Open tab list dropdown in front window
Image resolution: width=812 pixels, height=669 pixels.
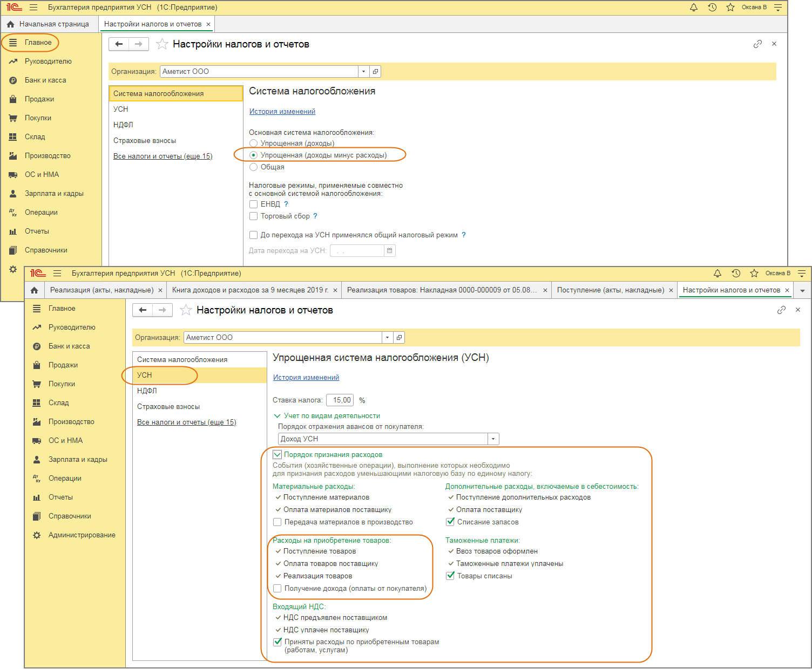[802, 290]
